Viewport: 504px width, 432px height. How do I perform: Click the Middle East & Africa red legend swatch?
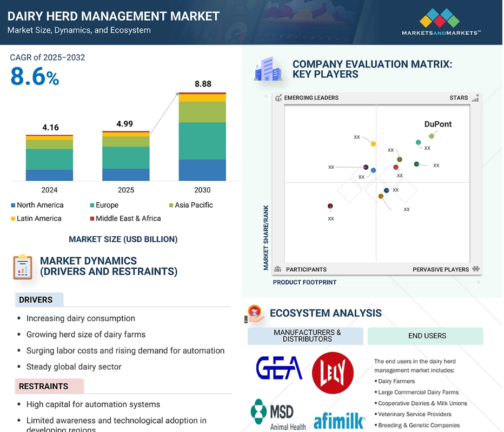[x=92, y=218]
